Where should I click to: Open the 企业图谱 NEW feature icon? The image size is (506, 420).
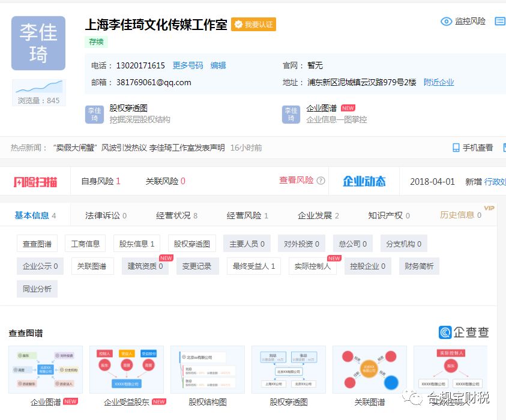click(291, 115)
